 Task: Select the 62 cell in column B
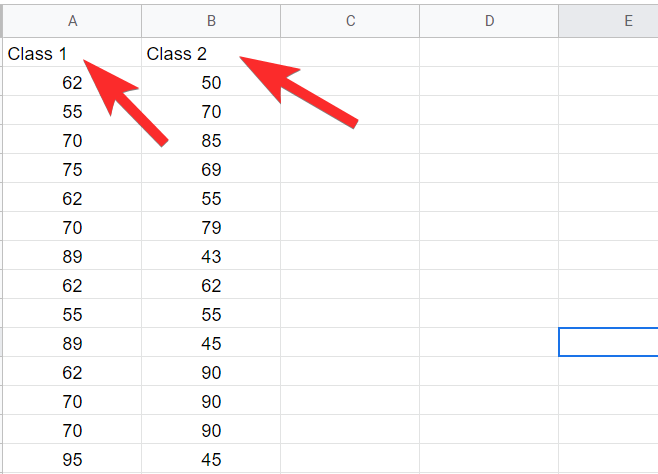click(x=211, y=285)
